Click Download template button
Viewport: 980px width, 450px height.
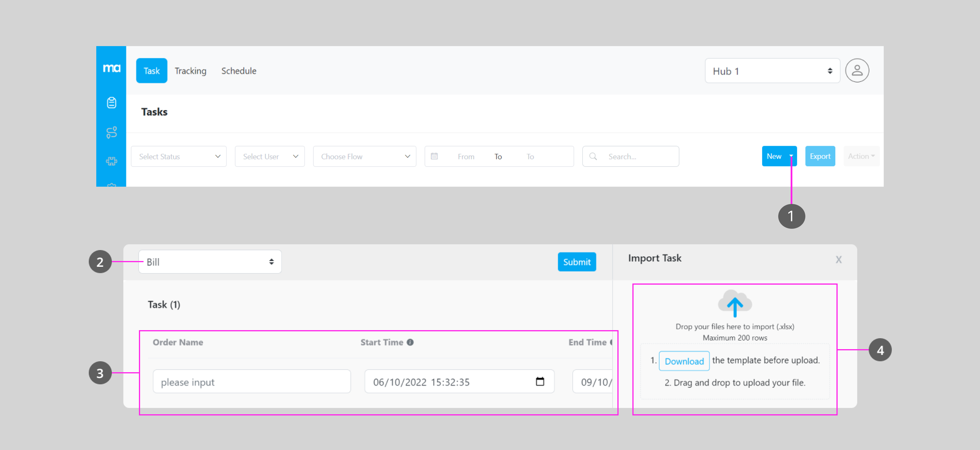pos(684,361)
